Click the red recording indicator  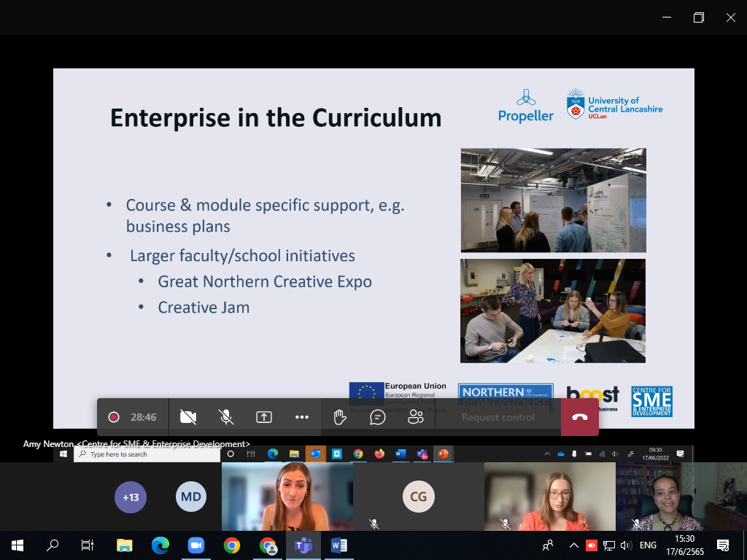[x=113, y=417]
